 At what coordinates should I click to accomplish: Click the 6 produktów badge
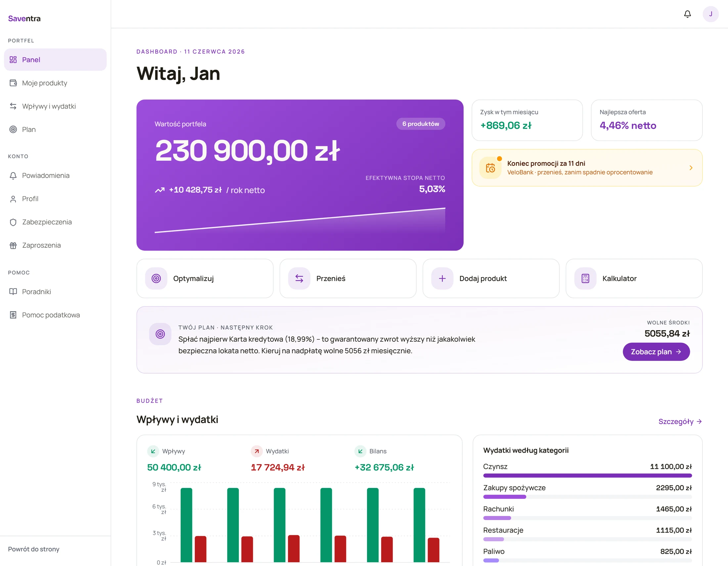point(421,124)
